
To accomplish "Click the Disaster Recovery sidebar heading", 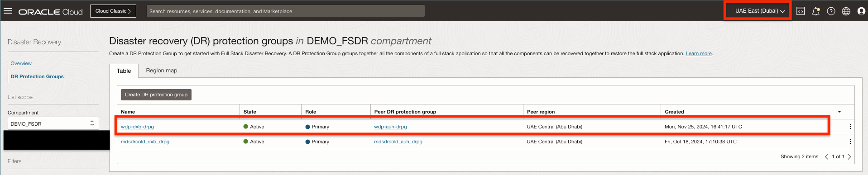I will click(34, 42).
